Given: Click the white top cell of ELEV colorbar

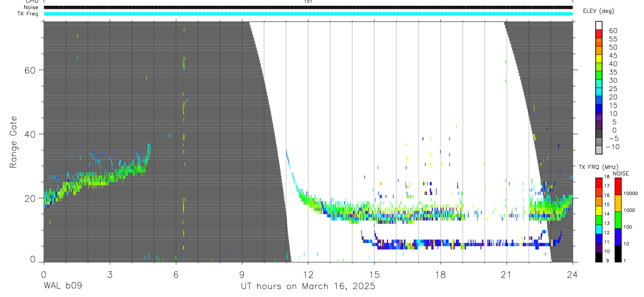Looking at the screenshot, I should coord(599,26).
